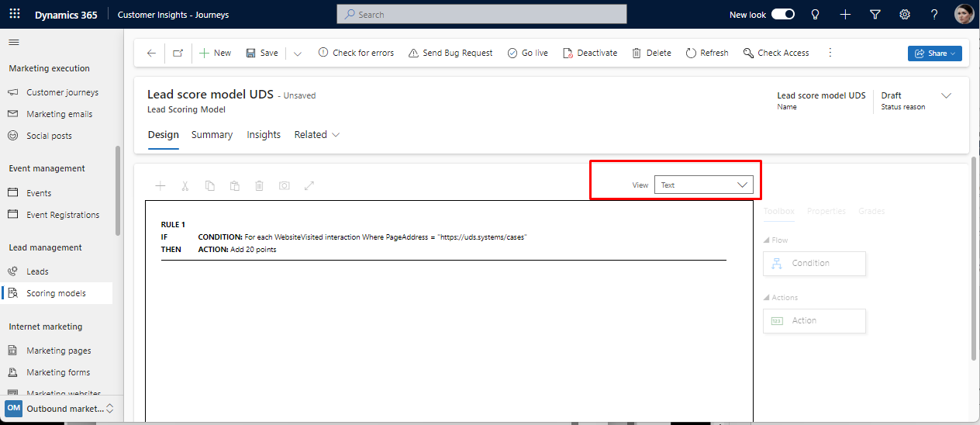Open the Dynamics 365 app launcher grid

pos(14,14)
